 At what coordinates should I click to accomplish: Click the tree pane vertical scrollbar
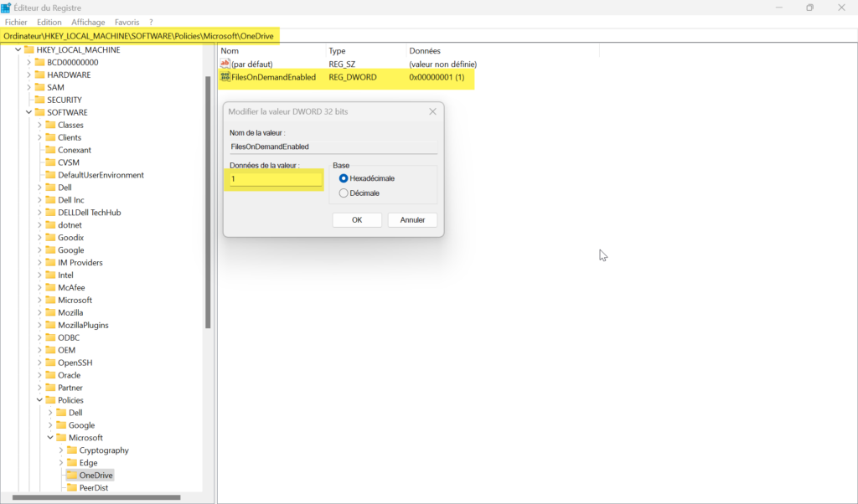tap(208, 201)
